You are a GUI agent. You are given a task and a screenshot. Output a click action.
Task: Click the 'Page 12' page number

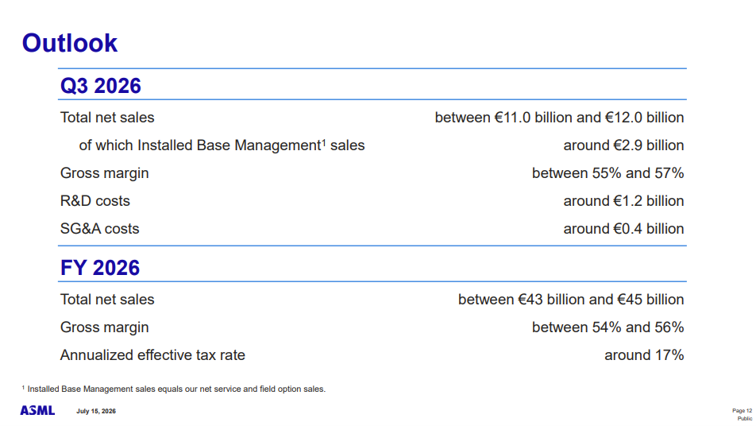(742, 411)
